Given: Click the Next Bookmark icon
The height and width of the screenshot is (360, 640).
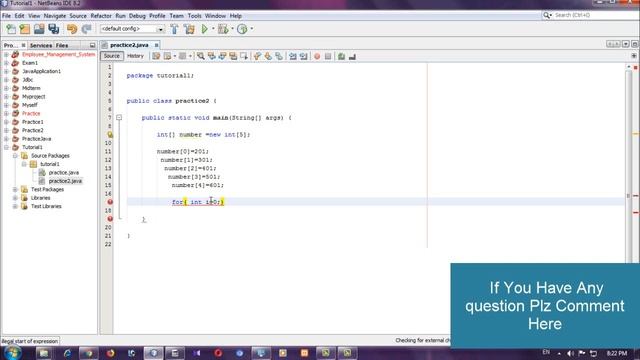Looking at the screenshot, I should point(268,56).
